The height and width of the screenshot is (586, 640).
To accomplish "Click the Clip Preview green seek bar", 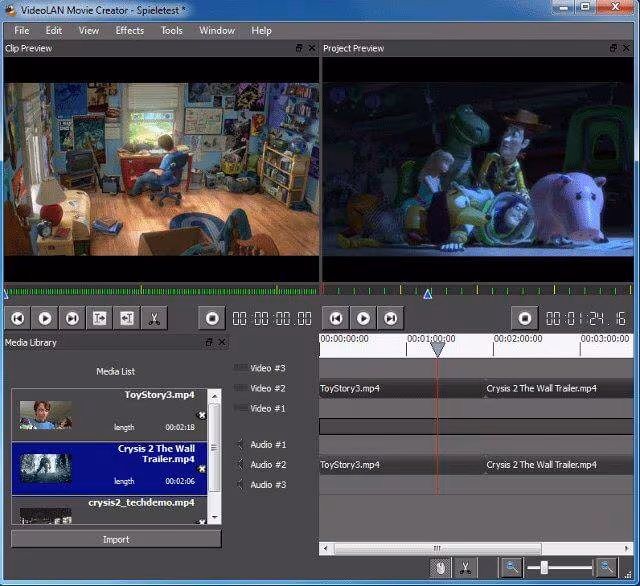I will click(x=162, y=291).
